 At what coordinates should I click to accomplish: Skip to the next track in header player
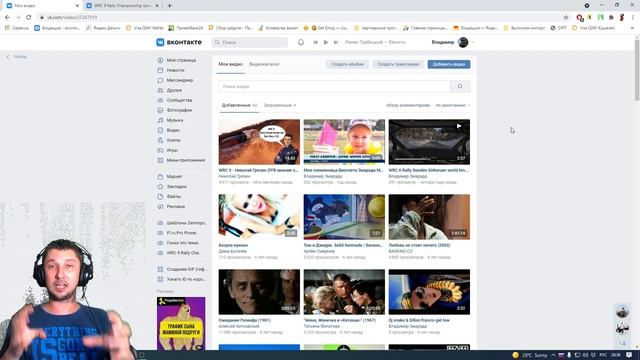336,42
